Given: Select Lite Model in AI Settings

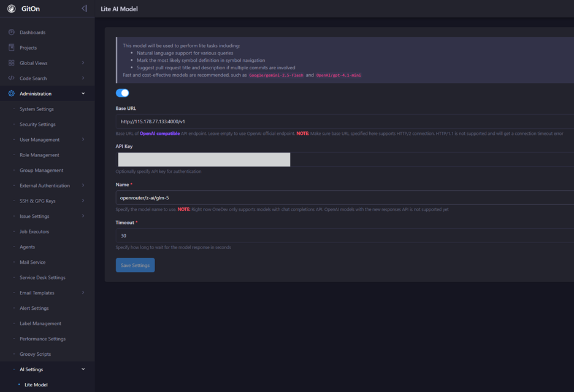Looking at the screenshot, I should (36, 385).
